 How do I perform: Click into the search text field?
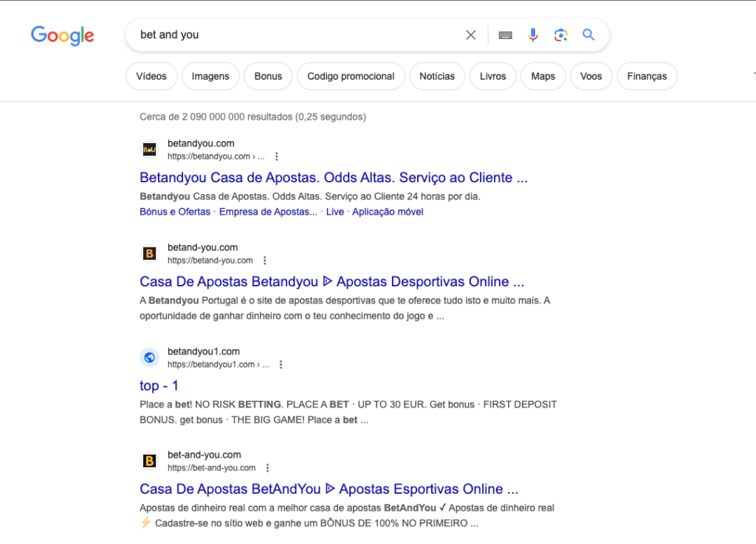tap(295, 35)
